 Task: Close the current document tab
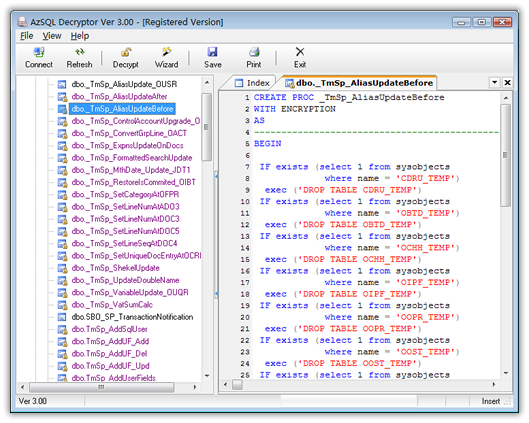click(507, 83)
